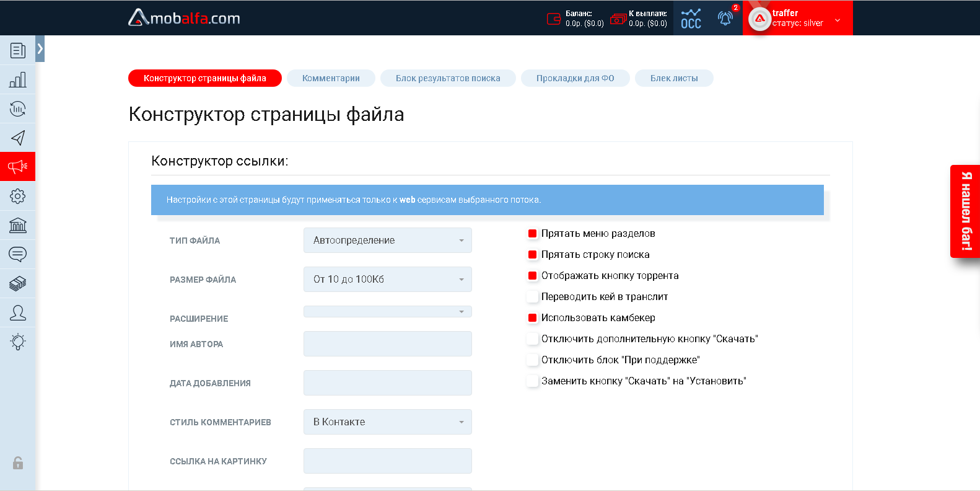Viewport: 980px width, 491px height.
Task: Enable "Переводить кей в транслит" checkbox
Action: pyautogui.click(x=532, y=297)
